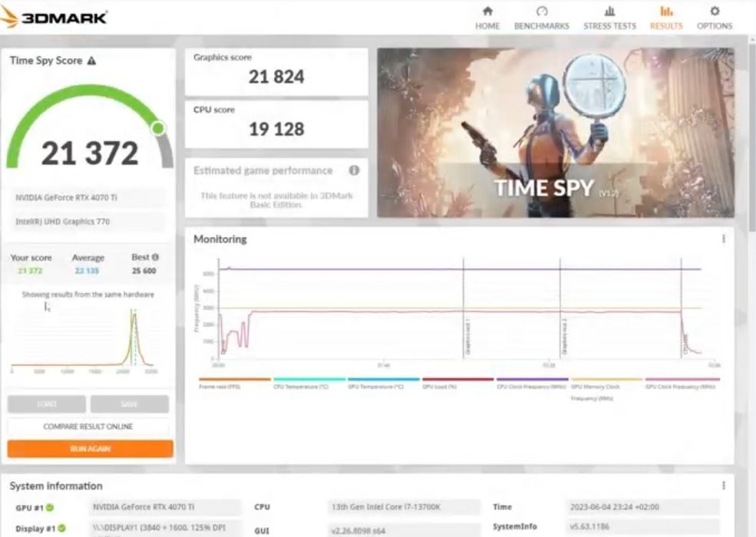Click the System information heading
756x537 pixels.
pos(56,486)
